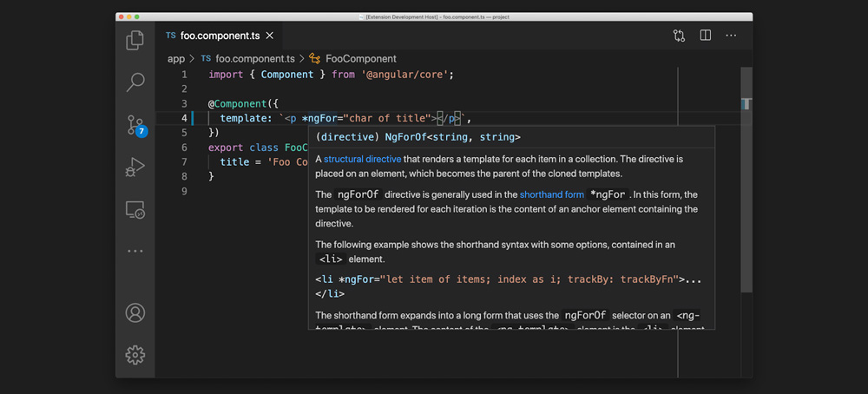The height and width of the screenshot is (394, 868).
Task: Open the More Actions editor menu
Action: [x=731, y=36]
